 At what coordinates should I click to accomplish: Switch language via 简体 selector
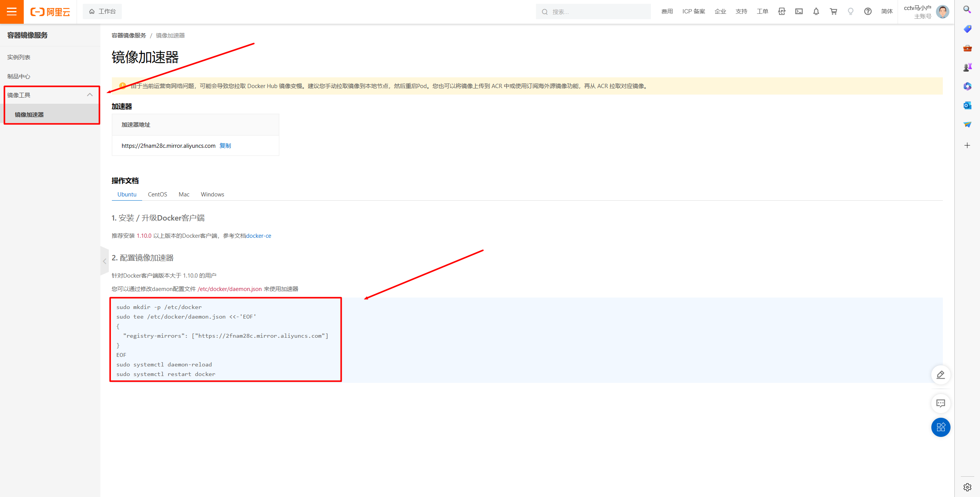point(887,11)
